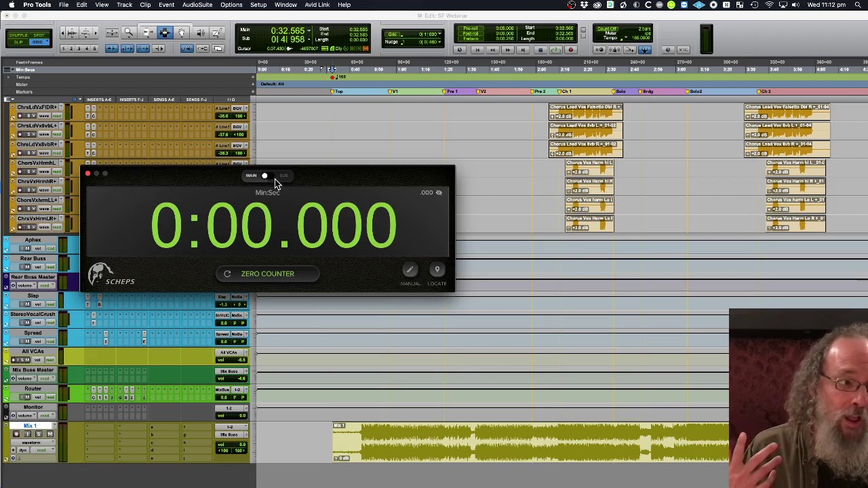Screen dimensions: 868x488
Task: Toggle Grid edit mode
Action: point(39,42)
